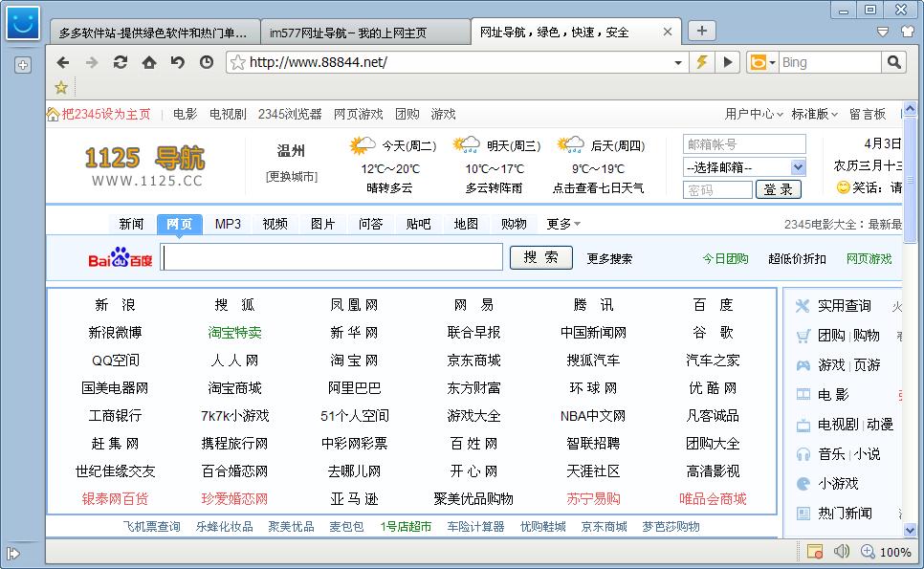Screen dimensions: 924x569
Task: Open a new tab with plus button
Action: (702, 31)
